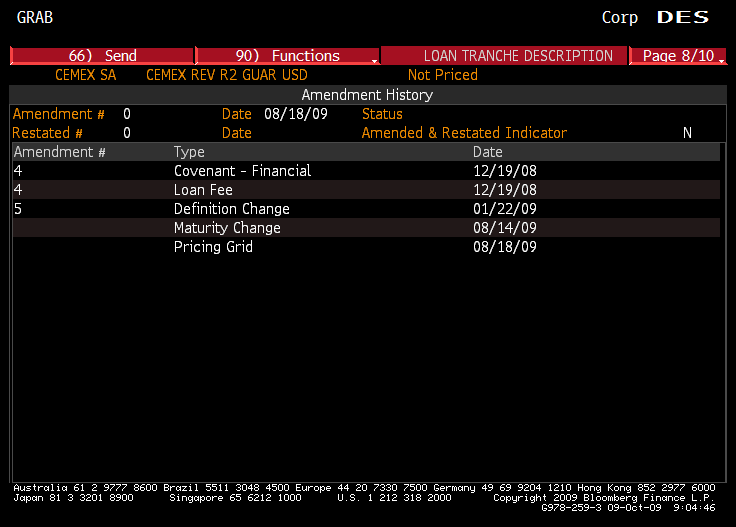Click the Loan Fee date 12/19/08

tap(505, 190)
